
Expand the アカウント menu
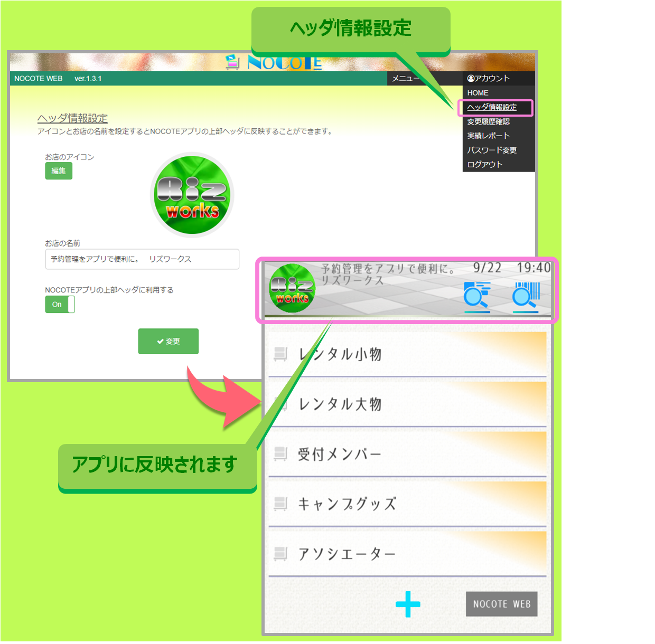(489, 78)
